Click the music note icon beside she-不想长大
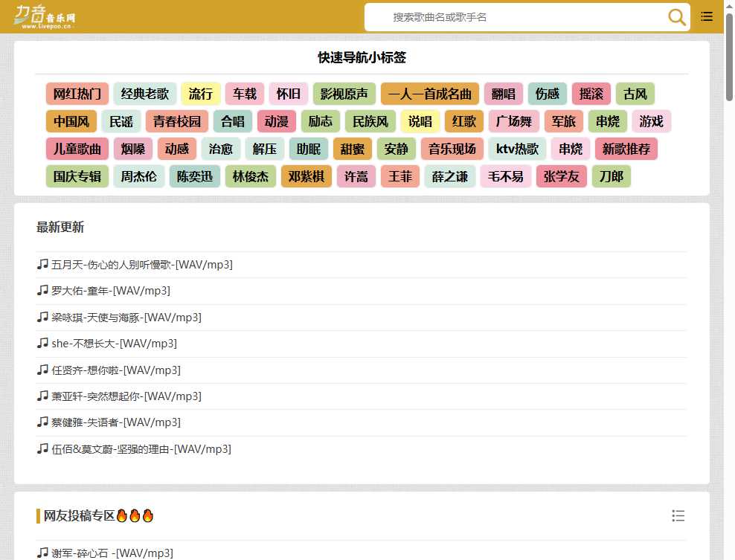The width and height of the screenshot is (735, 560). (x=42, y=343)
